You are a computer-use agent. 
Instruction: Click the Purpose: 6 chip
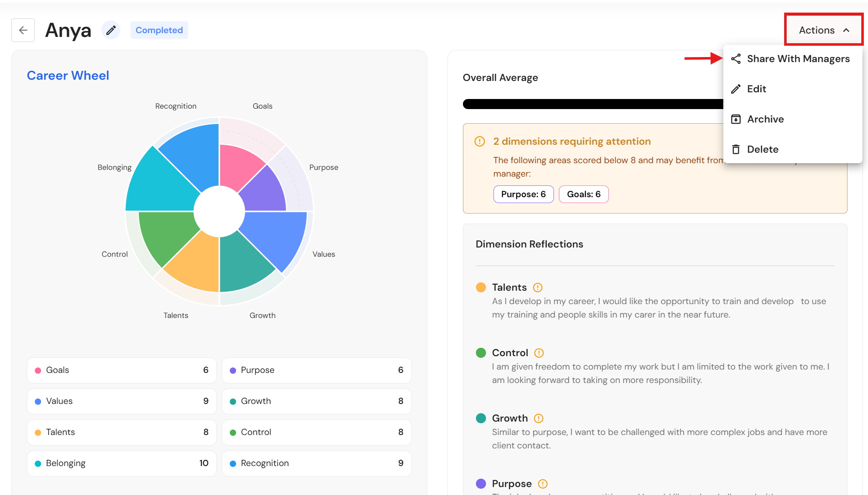tap(523, 194)
